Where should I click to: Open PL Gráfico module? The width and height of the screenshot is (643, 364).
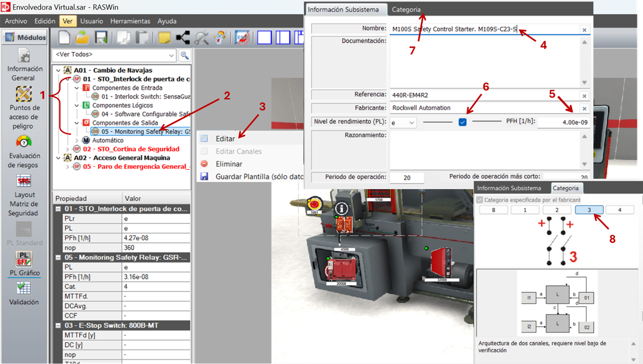[x=24, y=264]
